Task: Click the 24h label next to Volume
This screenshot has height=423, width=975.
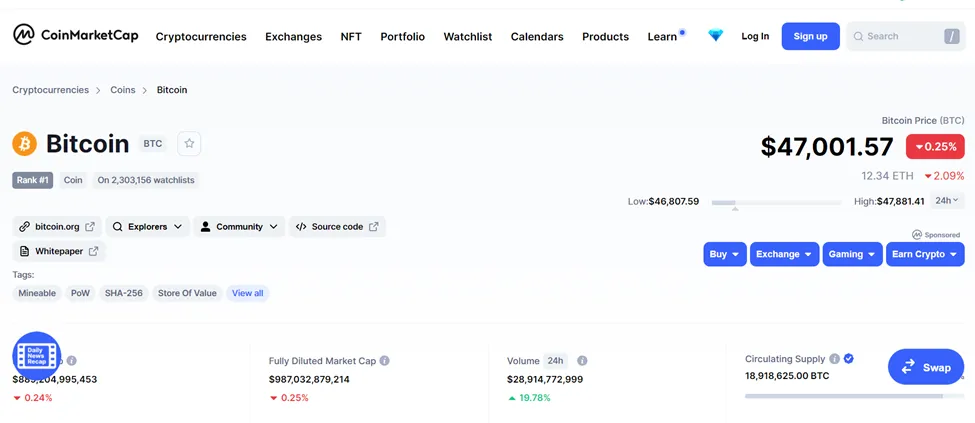Action: [x=555, y=361]
